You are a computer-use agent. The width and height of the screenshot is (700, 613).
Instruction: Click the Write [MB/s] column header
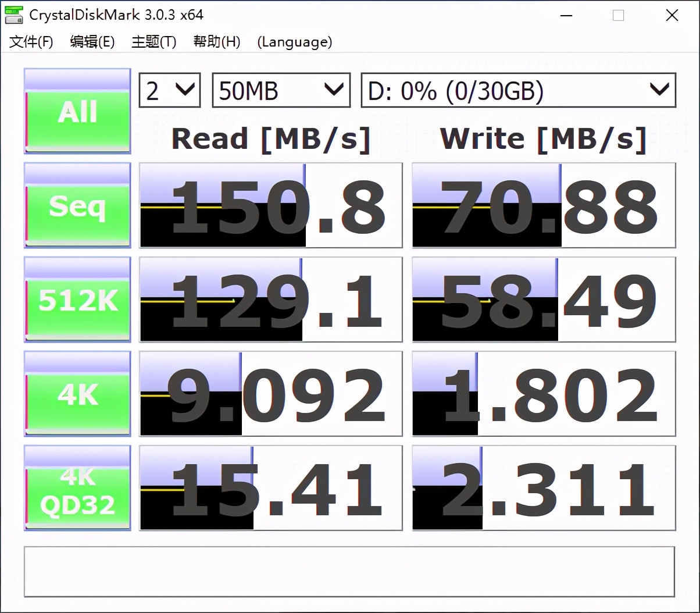tap(544, 139)
